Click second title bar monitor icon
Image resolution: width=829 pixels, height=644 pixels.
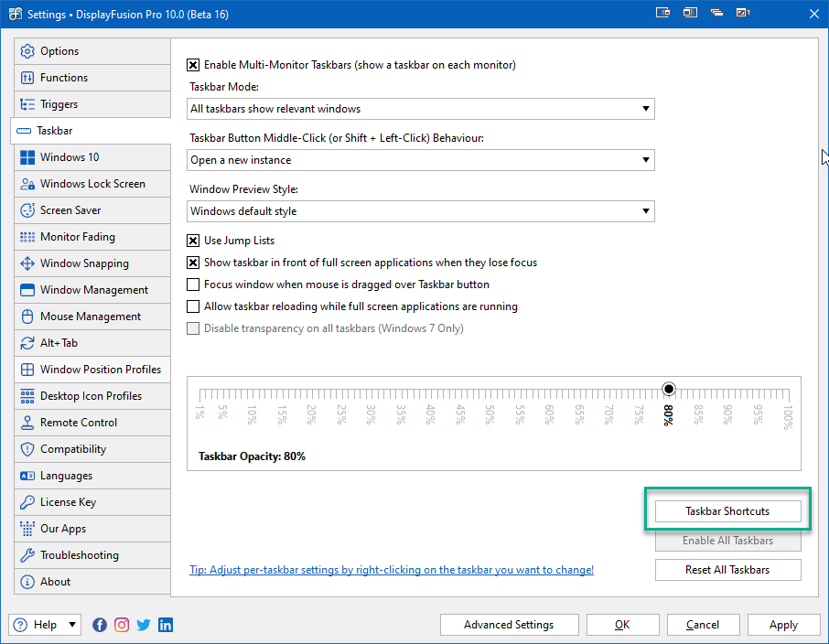[690, 13]
